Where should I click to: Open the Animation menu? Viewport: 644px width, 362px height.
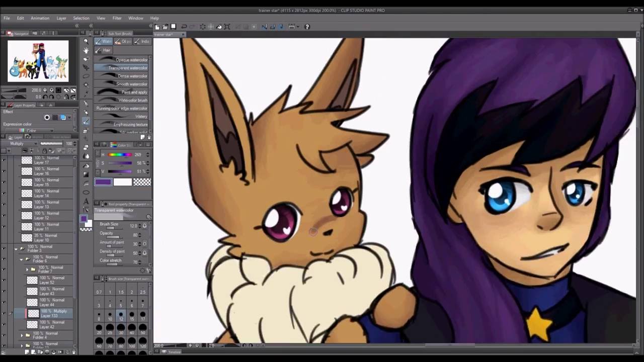[x=40, y=18]
